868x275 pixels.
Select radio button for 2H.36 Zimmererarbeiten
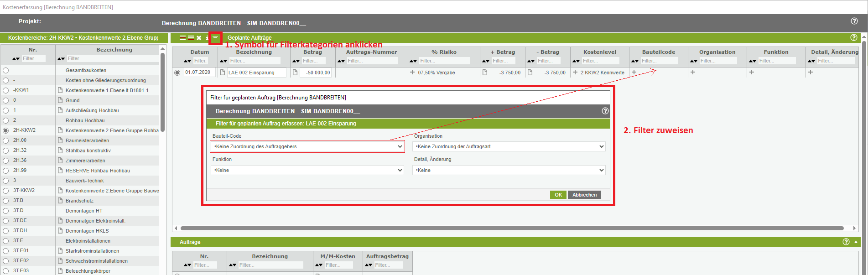pyautogui.click(x=6, y=161)
